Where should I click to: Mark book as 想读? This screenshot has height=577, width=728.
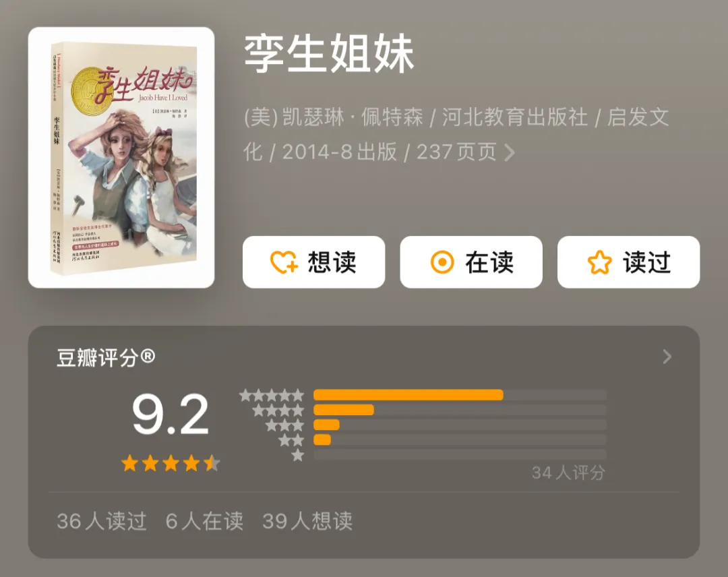pyautogui.click(x=314, y=262)
